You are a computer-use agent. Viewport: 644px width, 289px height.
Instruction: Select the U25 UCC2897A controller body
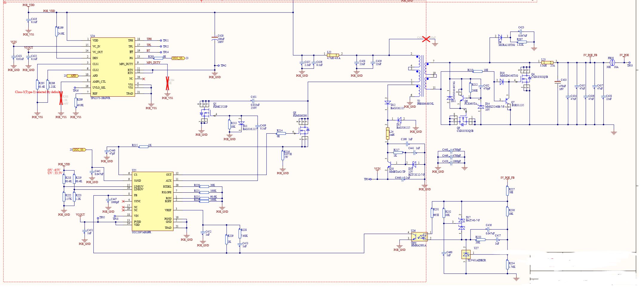point(153,201)
